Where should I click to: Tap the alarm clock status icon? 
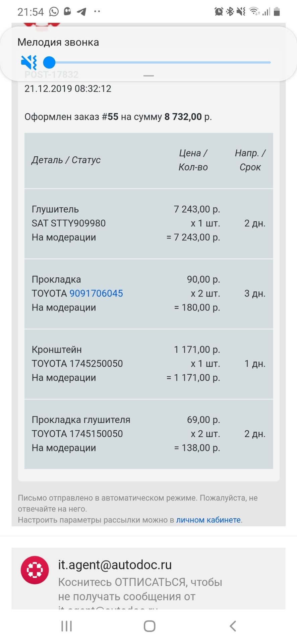219,12
